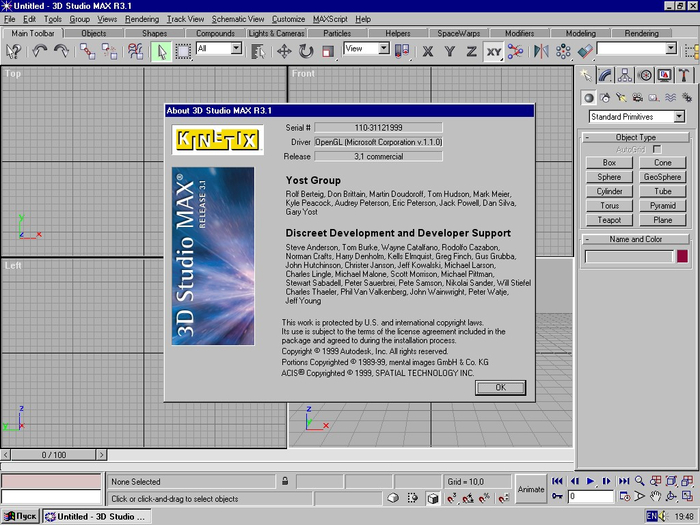This screenshot has height=525, width=700.
Task: Open the Standard Primitives dropdown
Action: [679, 117]
